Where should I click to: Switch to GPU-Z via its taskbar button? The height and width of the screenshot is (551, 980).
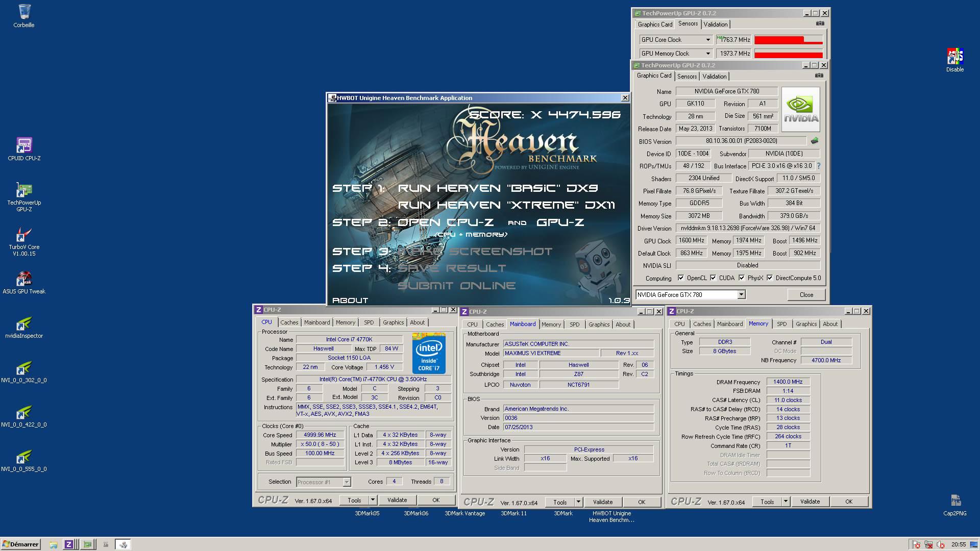[x=87, y=544]
